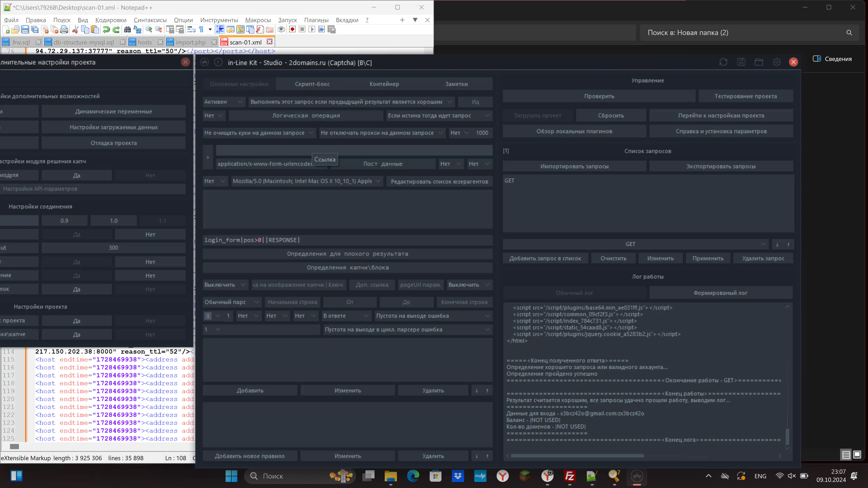Select Нет in the row above timeout 300
This screenshot has width=868, height=488.
click(x=150, y=235)
